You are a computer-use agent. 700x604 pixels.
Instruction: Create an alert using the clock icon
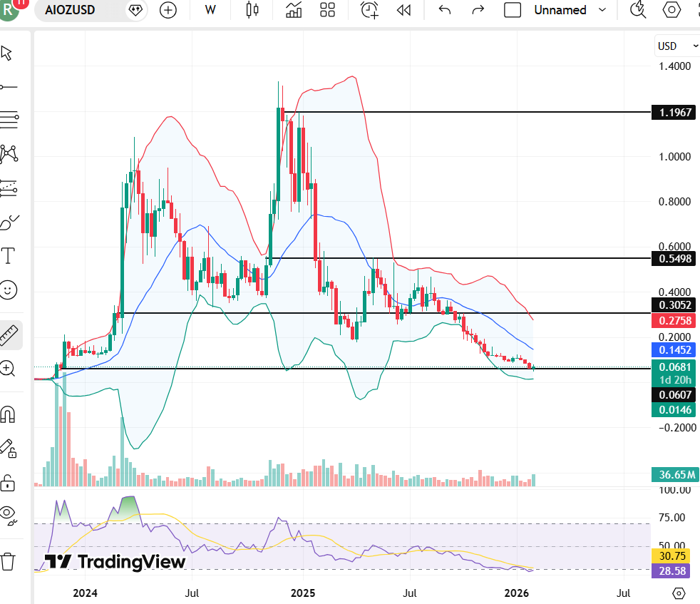pos(369,11)
